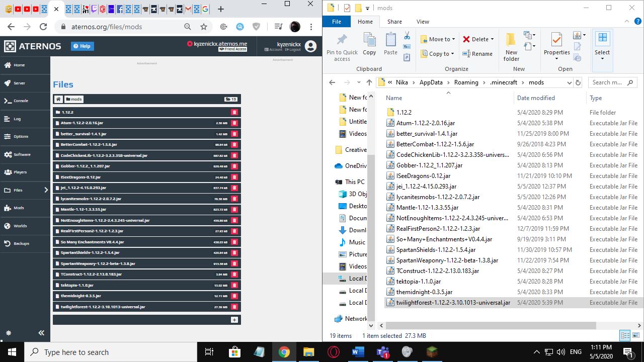Expand the Move to dropdown
This screenshot has height=362, width=644.
(453, 39)
